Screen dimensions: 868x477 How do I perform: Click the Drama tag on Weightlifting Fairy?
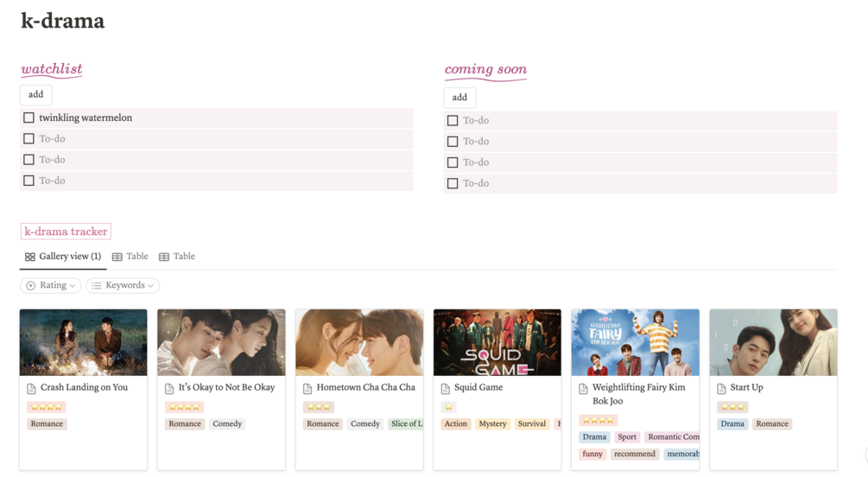point(594,437)
